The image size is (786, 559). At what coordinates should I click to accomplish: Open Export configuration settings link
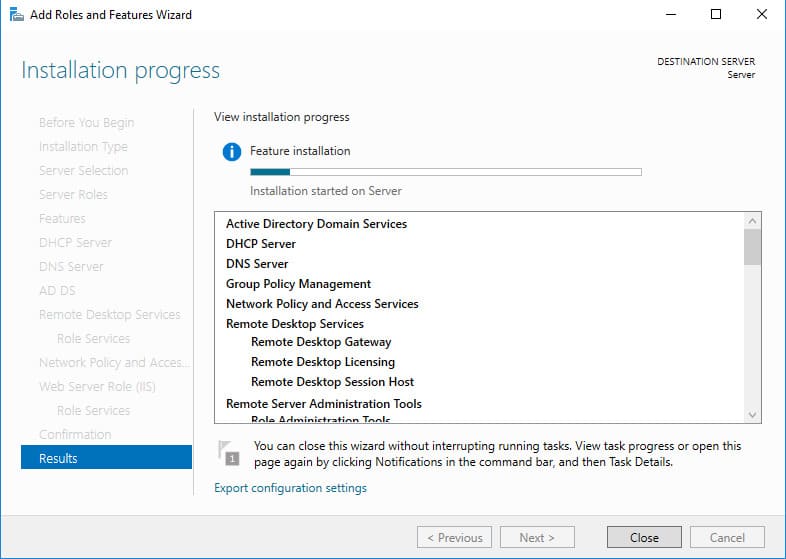click(x=290, y=488)
